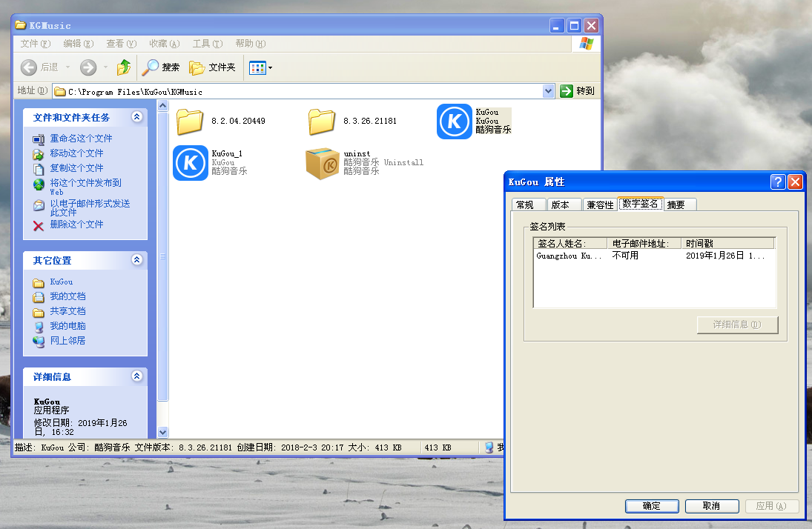Click 移动这个文件 move link

click(76, 153)
